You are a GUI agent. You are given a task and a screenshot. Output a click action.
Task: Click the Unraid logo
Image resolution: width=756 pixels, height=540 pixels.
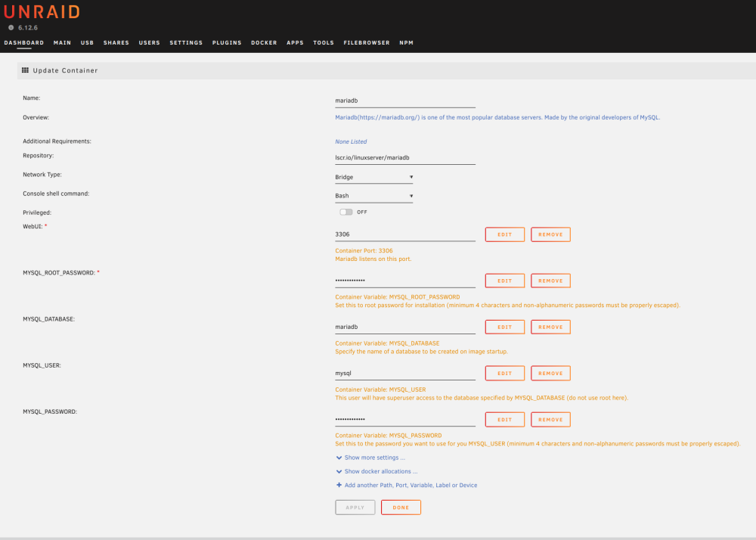point(42,11)
